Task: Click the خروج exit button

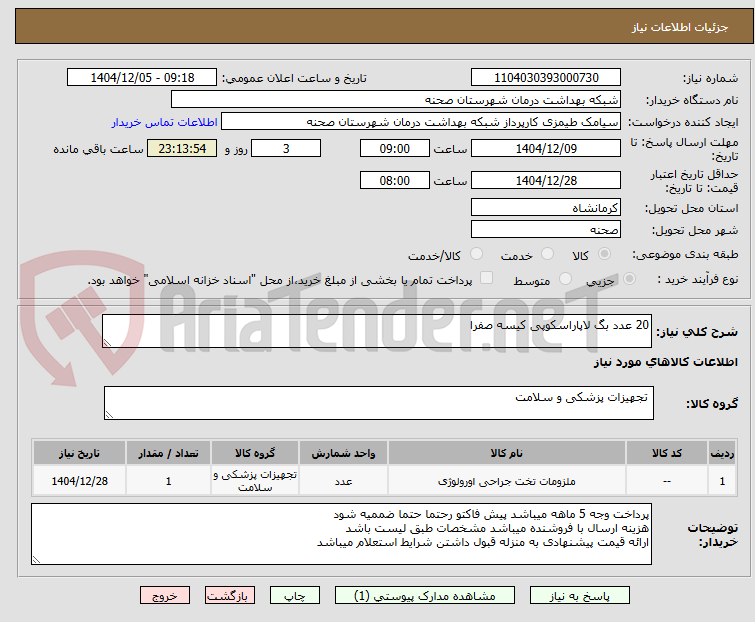Action: point(165,596)
